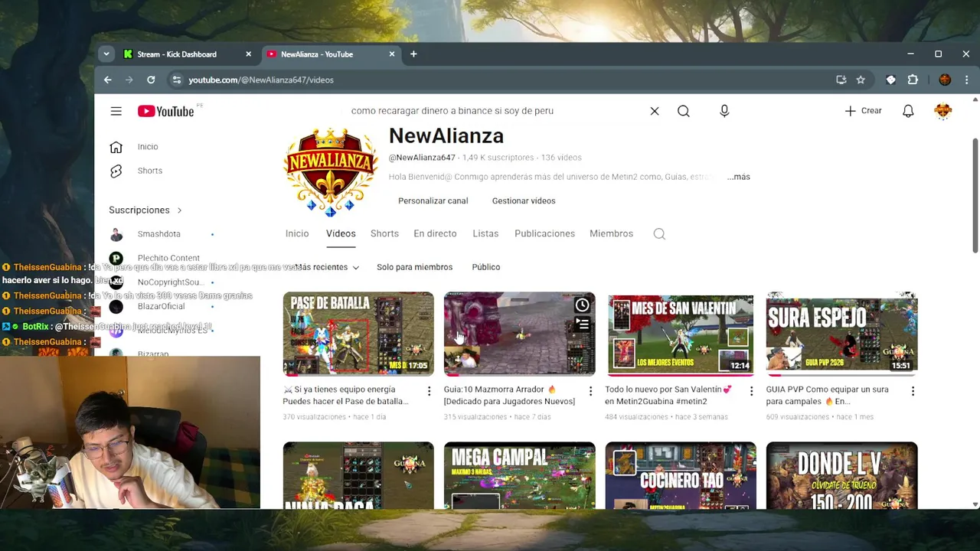Go back with browser back arrow
This screenshot has height=551, width=980.
(x=108, y=80)
